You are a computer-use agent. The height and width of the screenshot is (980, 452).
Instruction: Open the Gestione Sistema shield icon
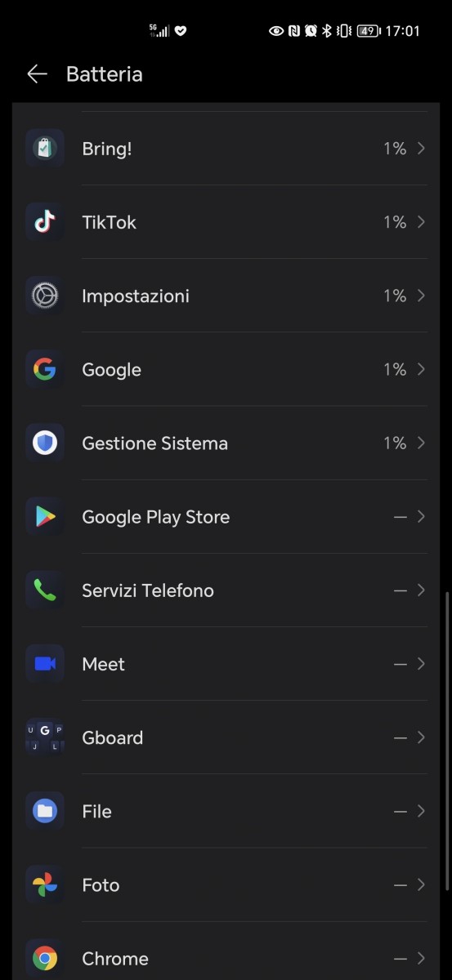click(45, 443)
